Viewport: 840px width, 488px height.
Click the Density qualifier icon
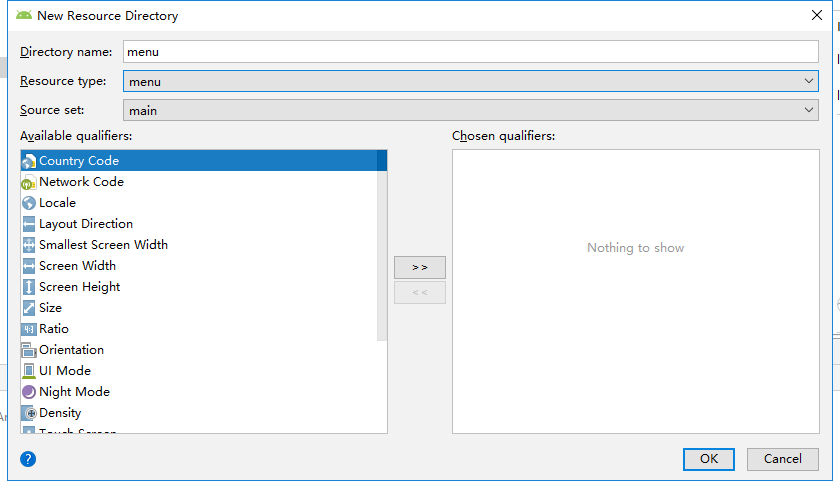pyautogui.click(x=29, y=413)
